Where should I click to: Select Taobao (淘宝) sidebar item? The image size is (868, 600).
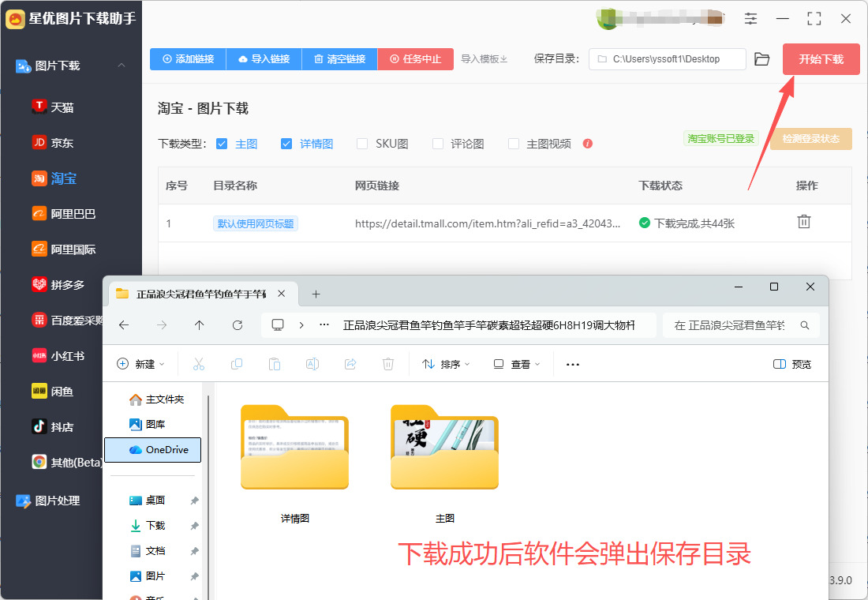point(54,178)
